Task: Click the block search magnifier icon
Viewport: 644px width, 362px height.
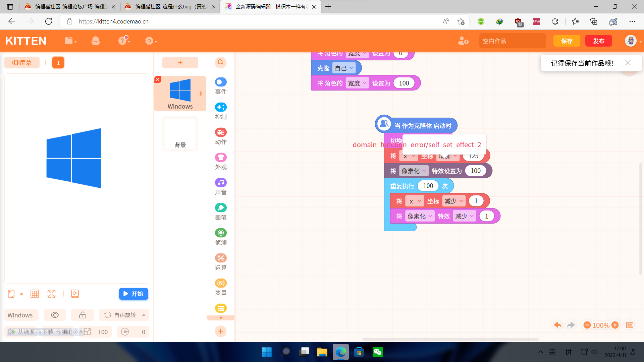Action: tap(221, 62)
